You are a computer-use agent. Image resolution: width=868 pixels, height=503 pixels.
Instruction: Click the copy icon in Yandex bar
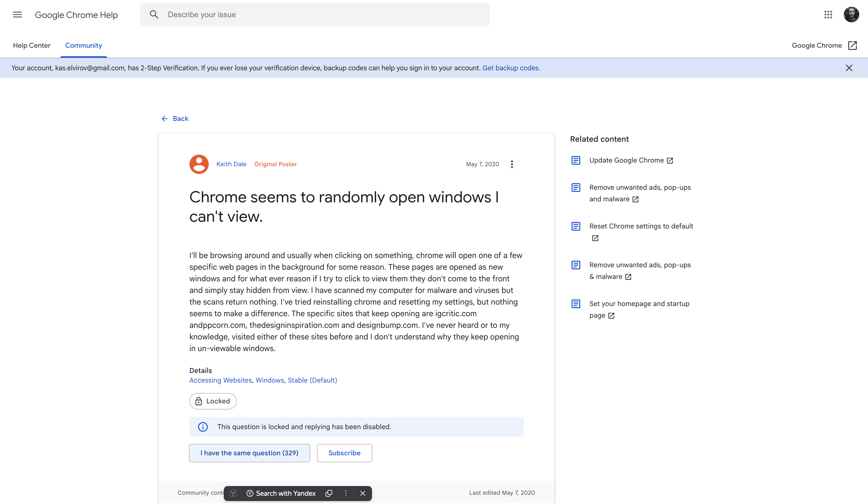[x=329, y=493]
